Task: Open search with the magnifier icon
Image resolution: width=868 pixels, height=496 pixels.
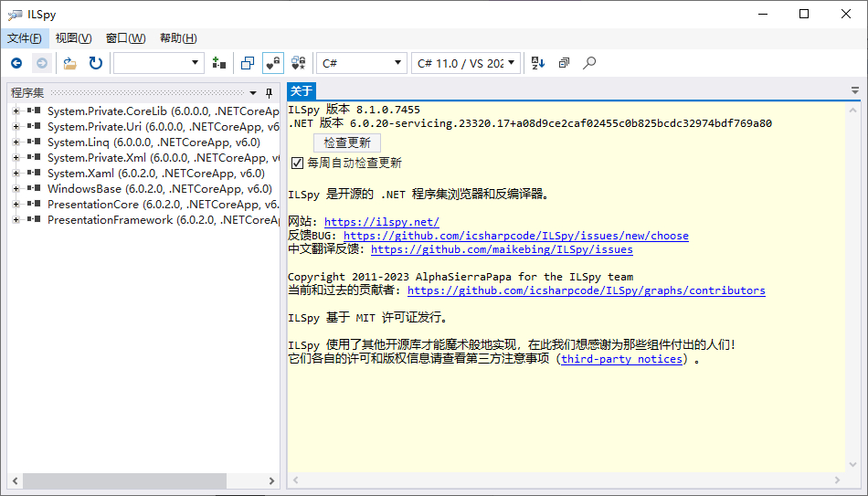Action: click(x=589, y=63)
